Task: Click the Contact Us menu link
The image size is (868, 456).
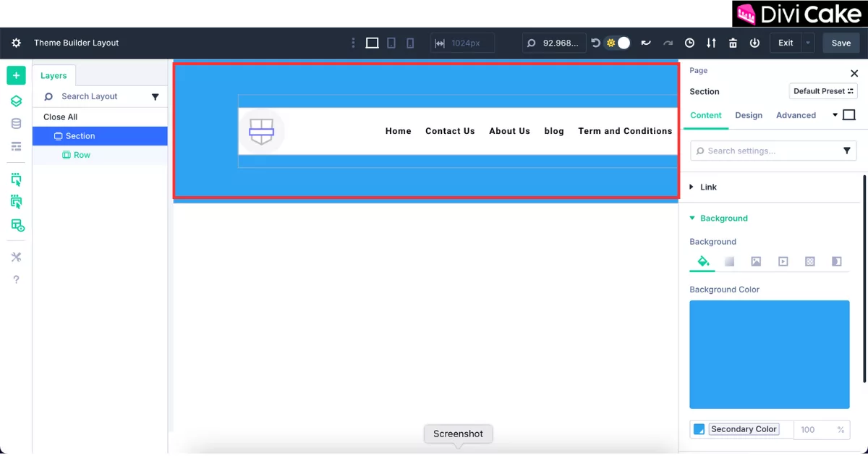Action: pyautogui.click(x=450, y=131)
